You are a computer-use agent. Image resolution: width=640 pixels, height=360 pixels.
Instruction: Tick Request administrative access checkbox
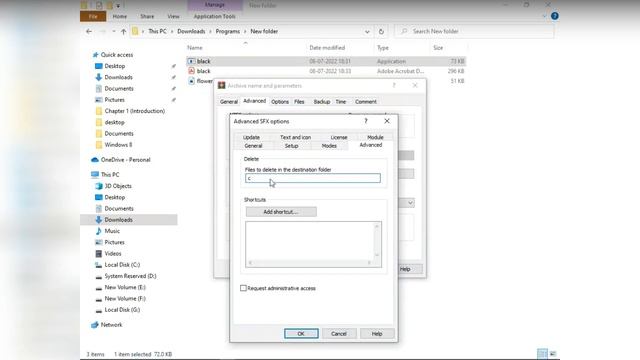[x=243, y=288]
